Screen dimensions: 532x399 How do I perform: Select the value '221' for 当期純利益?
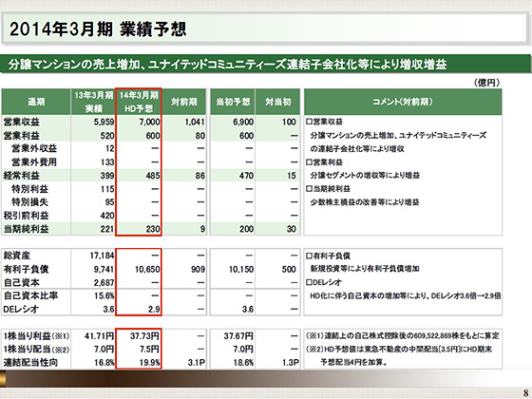click(x=106, y=229)
